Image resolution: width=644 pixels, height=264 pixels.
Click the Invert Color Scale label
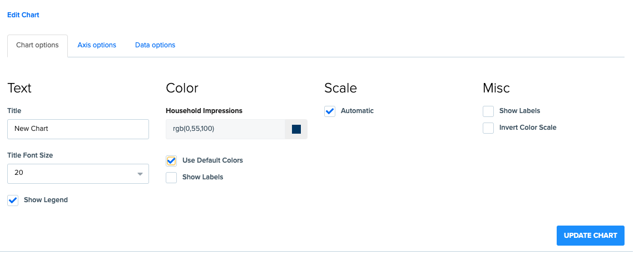point(528,128)
